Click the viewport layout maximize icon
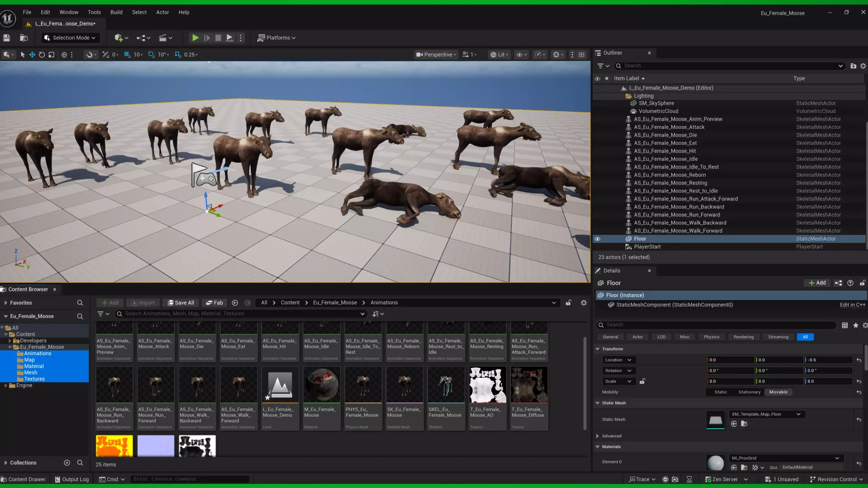Screen dimensions: 868x488 click(x=582, y=55)
